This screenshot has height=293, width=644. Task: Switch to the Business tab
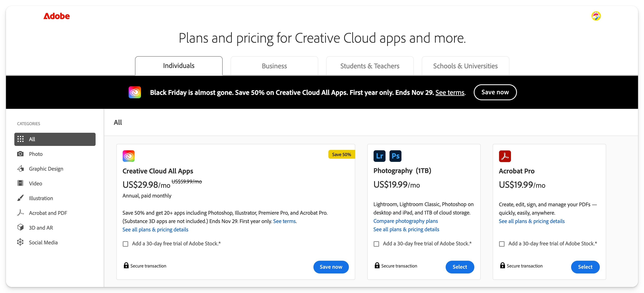[x=274, y=66]
